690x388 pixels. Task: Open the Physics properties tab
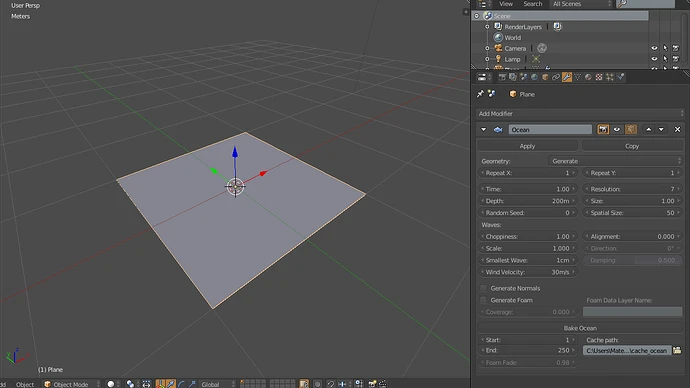620,77
